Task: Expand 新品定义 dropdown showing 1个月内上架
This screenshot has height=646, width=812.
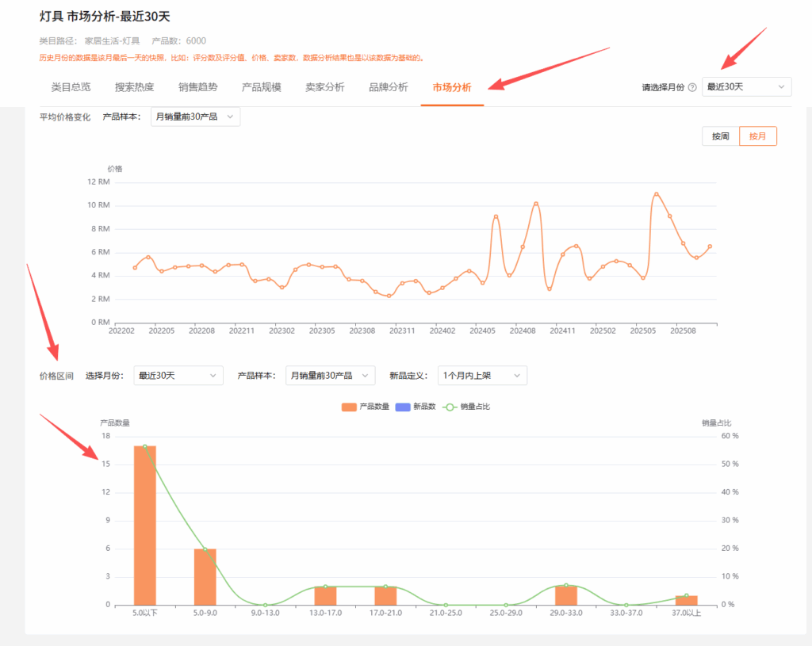Action: (481, 376)
